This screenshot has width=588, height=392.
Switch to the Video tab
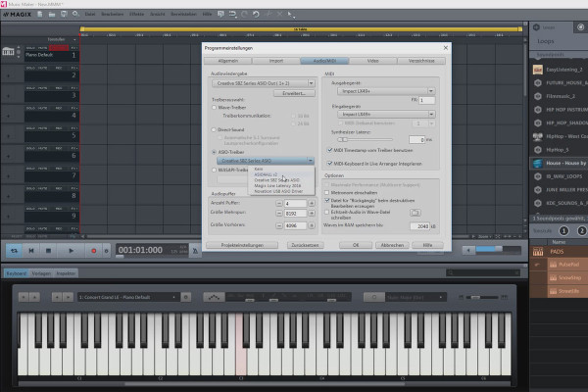[x=372, y=61]
